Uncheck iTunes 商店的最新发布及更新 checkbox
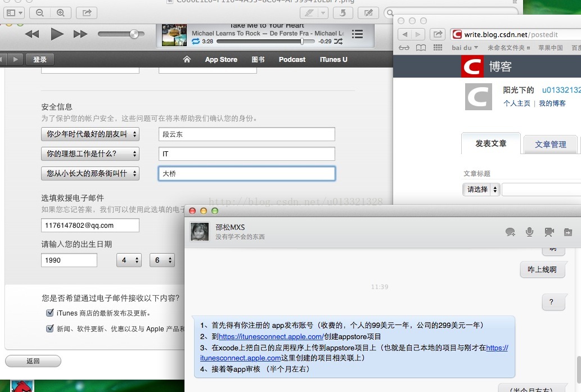Viewport: 581px width, 392px height. point(50,313)
